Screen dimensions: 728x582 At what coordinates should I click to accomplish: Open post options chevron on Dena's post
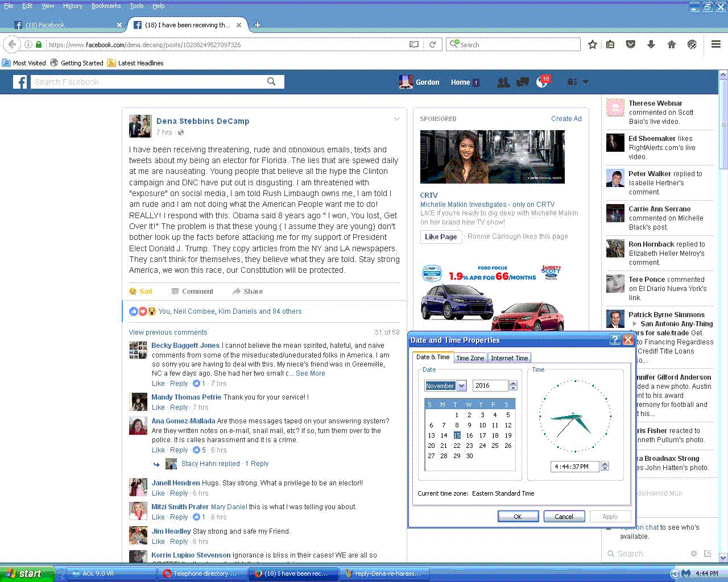[396, 119]
